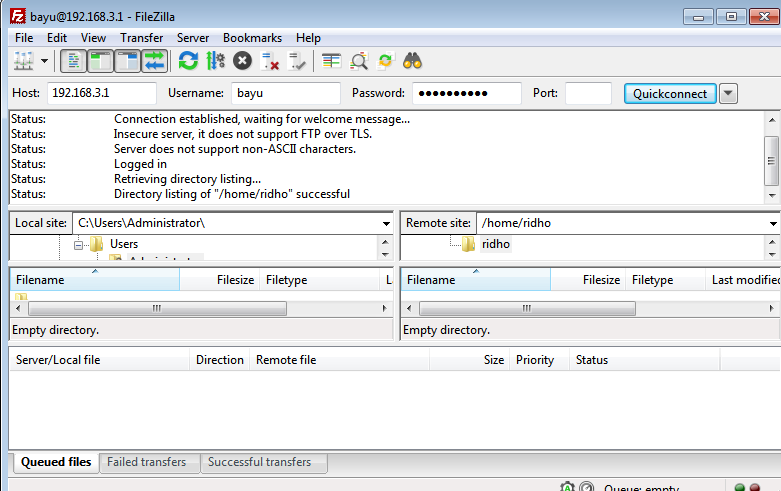Open the Transfer menu
Viewport: 781px width, 491px height.
click(141, 38)
